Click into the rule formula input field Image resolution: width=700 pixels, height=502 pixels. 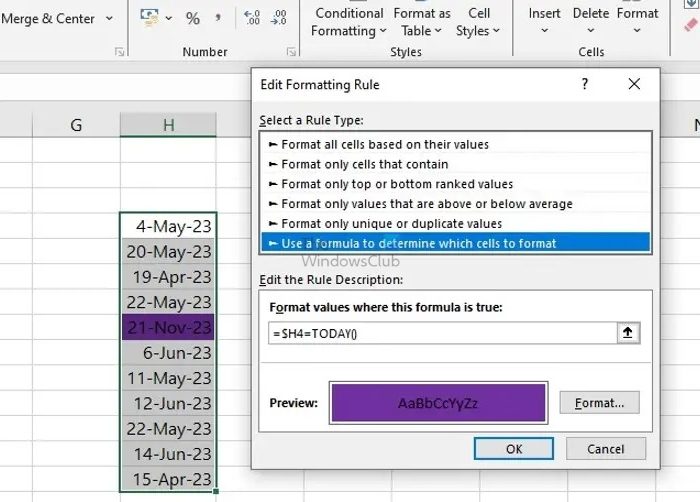(x=440, y=333)
